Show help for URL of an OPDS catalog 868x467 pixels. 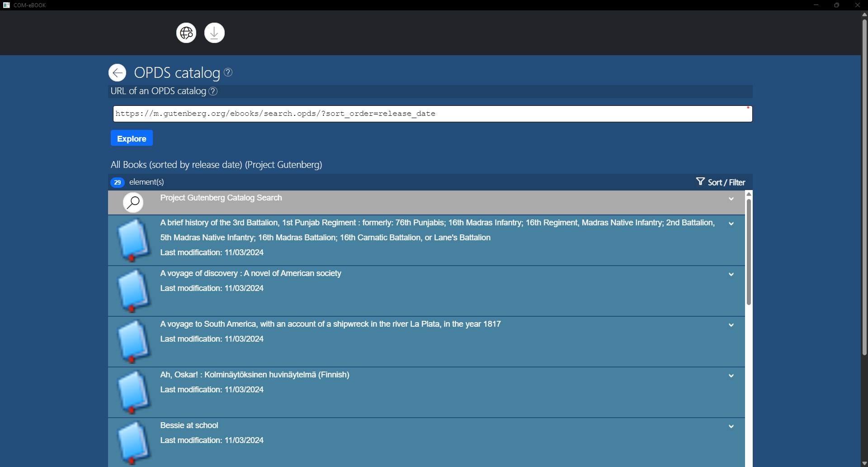(213, 91)
